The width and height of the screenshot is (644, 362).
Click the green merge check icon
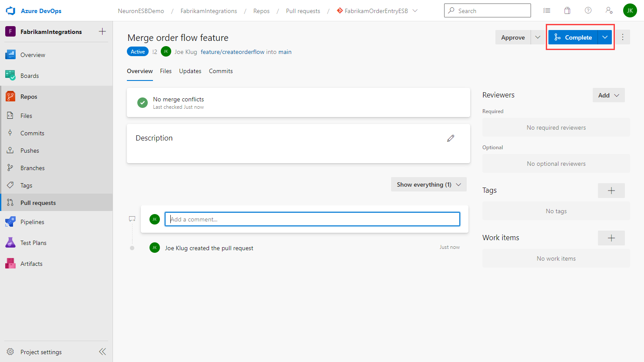click(143, 103)
